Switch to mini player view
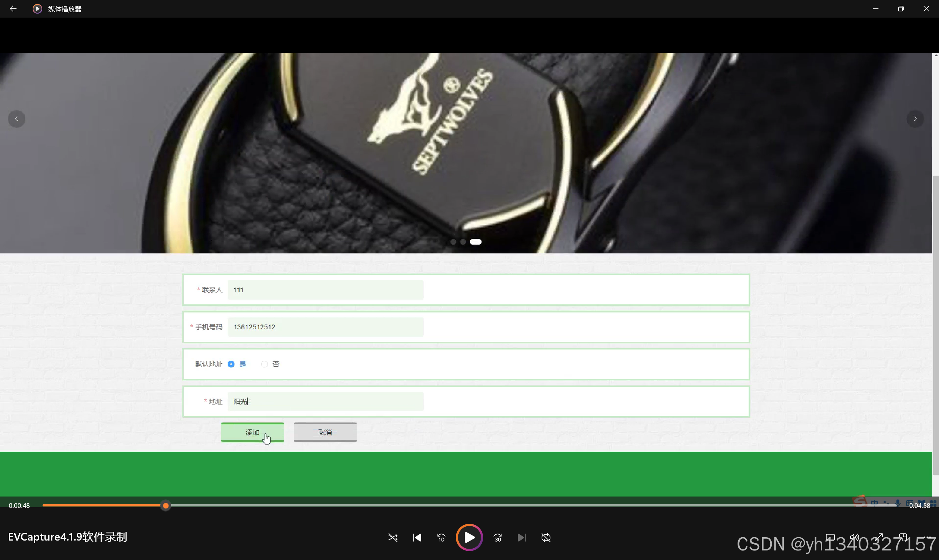The height and width of the screenshot is (560, 939). (903, 537)
